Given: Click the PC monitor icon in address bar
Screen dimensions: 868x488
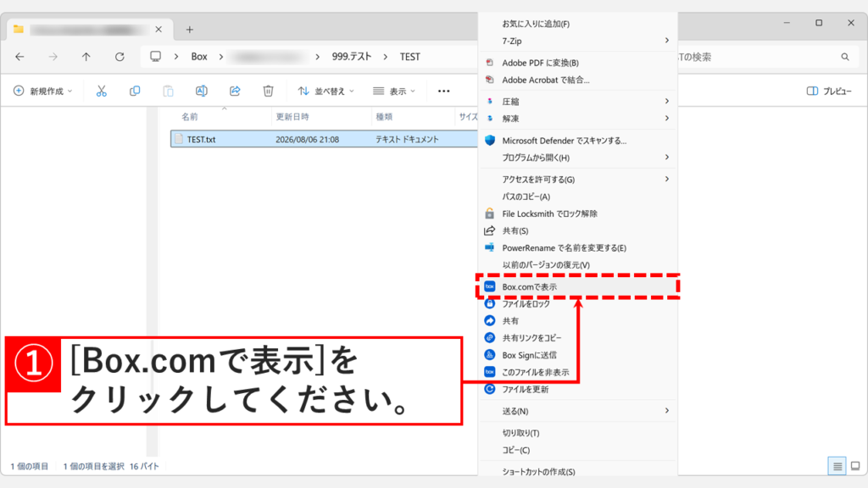Looking at the screenshot, I should [x=156, y=57].
